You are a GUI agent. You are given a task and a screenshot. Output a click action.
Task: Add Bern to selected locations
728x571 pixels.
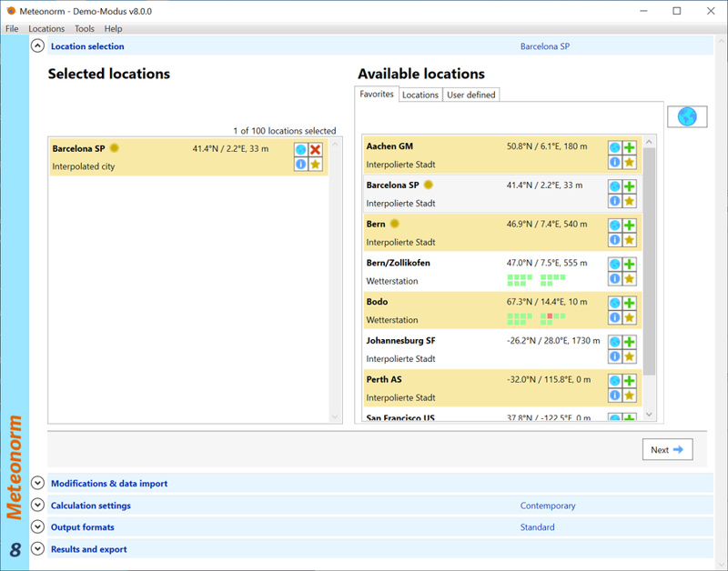point(629,225)
